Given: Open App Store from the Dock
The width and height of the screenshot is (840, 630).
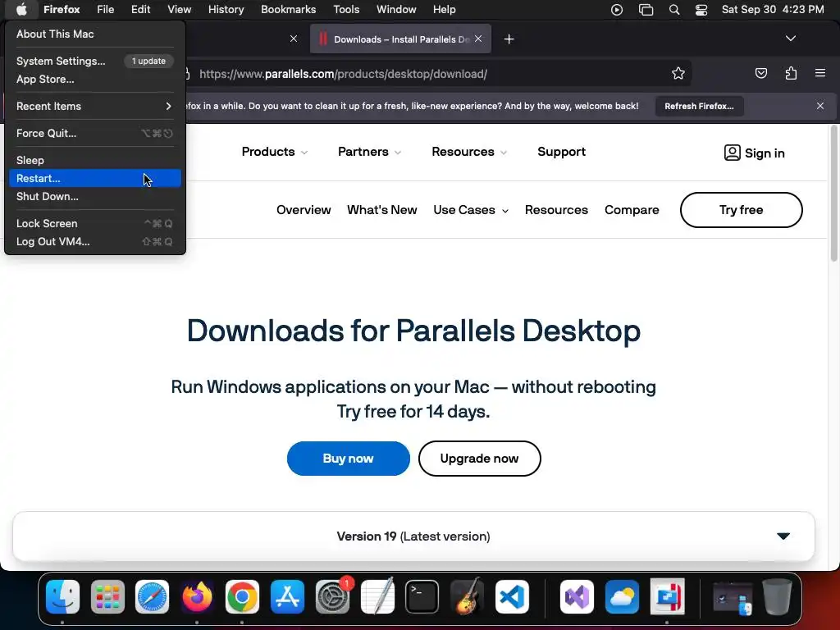Looking at the screenshot, I should coord(287,596).
